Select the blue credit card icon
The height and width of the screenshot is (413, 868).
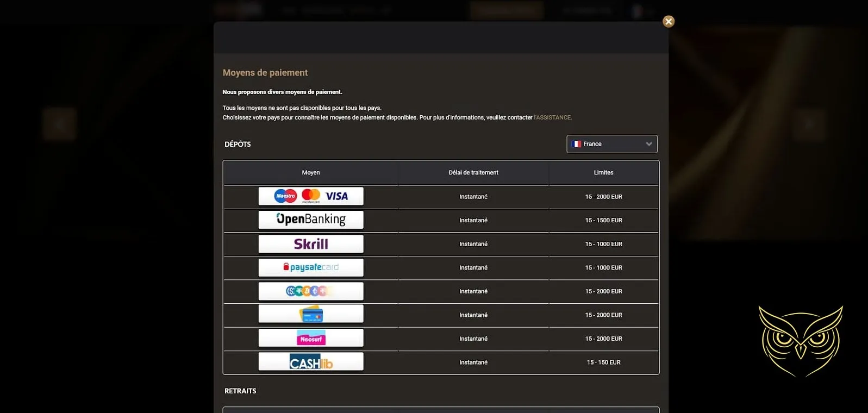(311, 314)
